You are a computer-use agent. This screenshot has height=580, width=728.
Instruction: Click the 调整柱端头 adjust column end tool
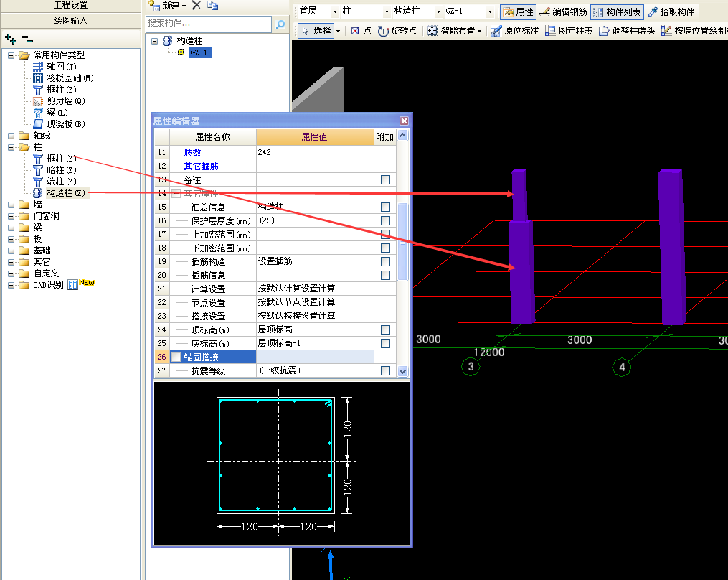click(x=627, y=31)
